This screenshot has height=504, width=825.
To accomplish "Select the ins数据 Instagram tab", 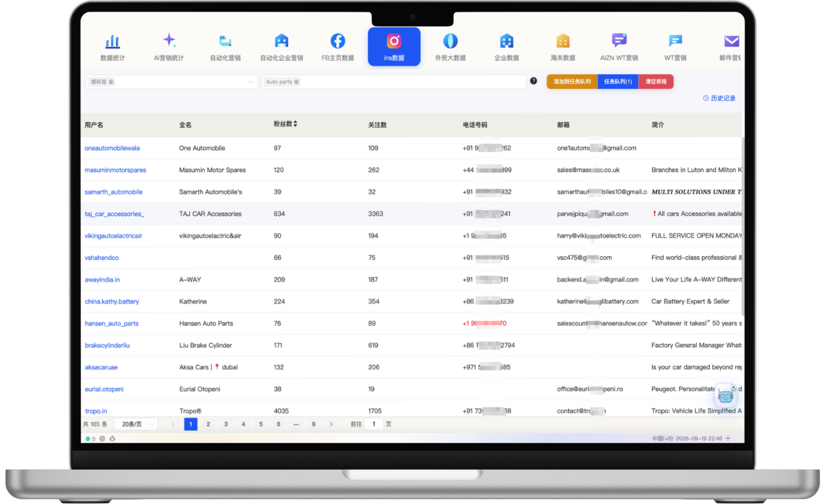I will click(394, 47).
